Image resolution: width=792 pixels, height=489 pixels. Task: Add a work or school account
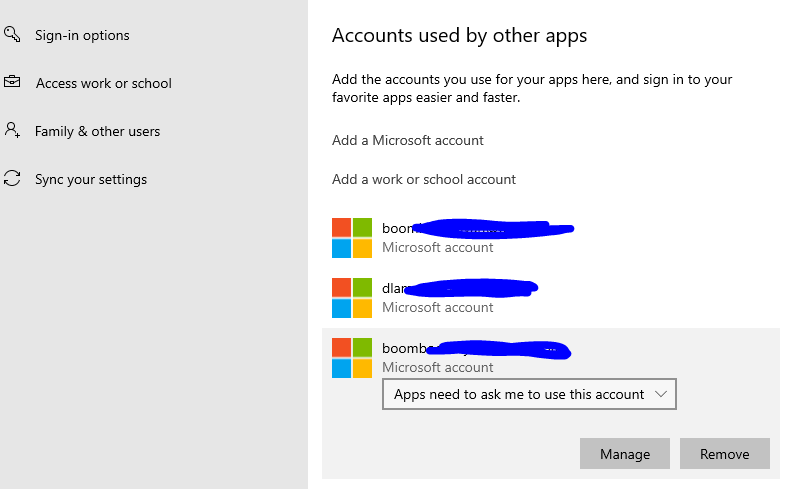(424, 179)
